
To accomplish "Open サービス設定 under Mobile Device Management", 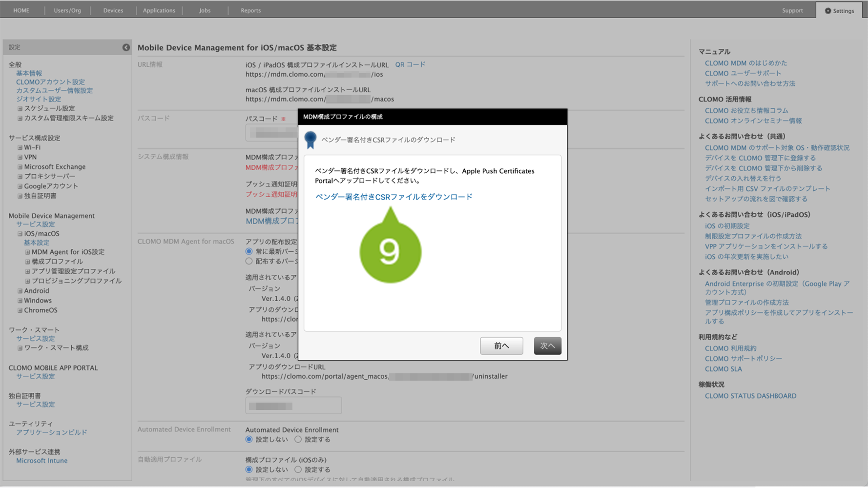I will (36, 224).
